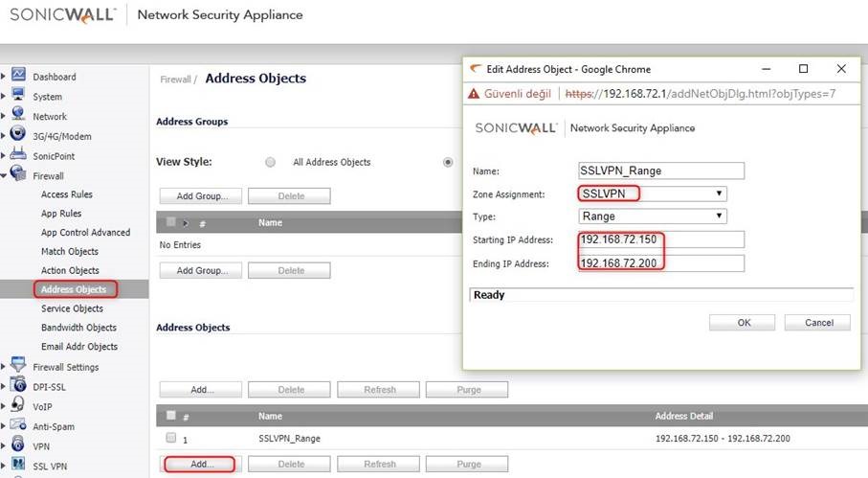Open the Type dropdown set to Range
This screenshot has width=868, height=478.
coord(652,216)
